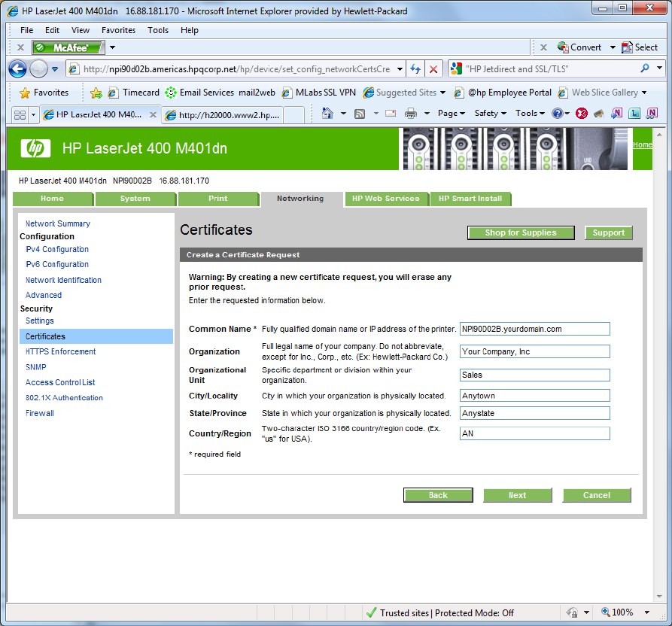Click the RSS Feeds icon
Image resolution: width=672 pixels, height=626 pixels.
click(360, 114)
